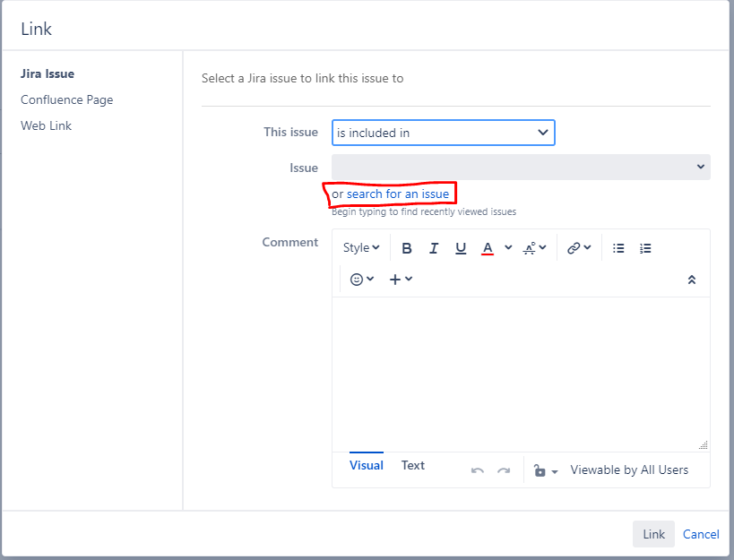Insert a bulleted list
734x560 pixels.
click(x=618, y=248)
